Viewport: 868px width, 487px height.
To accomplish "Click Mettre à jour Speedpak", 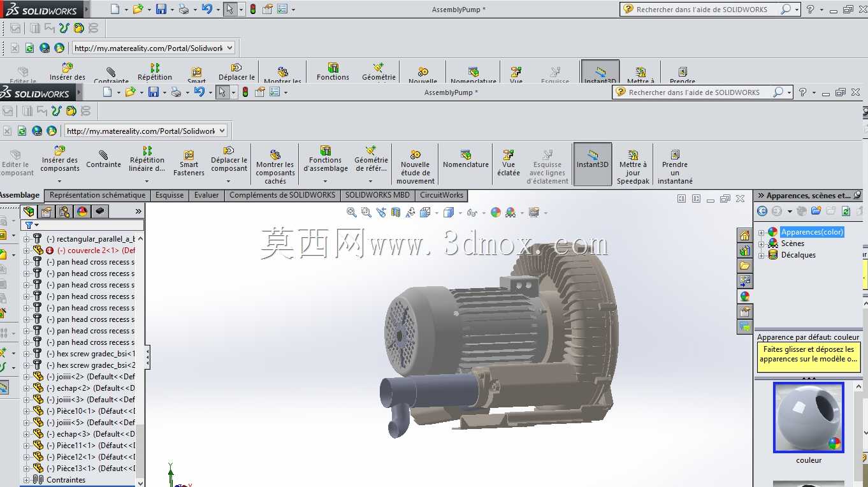I will (x=633, y=168).
